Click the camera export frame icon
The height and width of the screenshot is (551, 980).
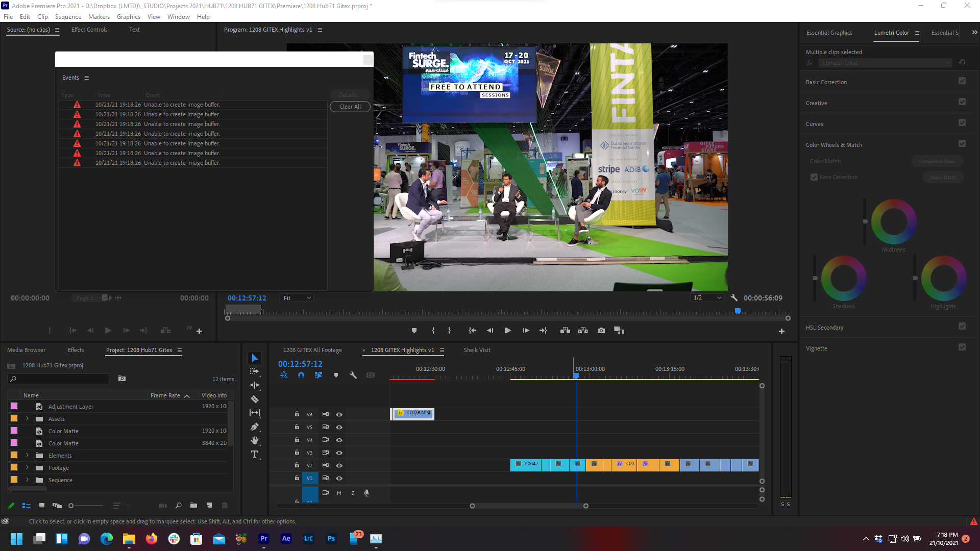coord(601,330)
